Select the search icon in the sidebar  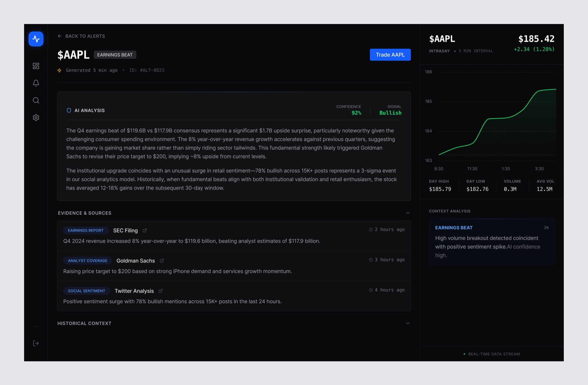(x=36, y=100)
